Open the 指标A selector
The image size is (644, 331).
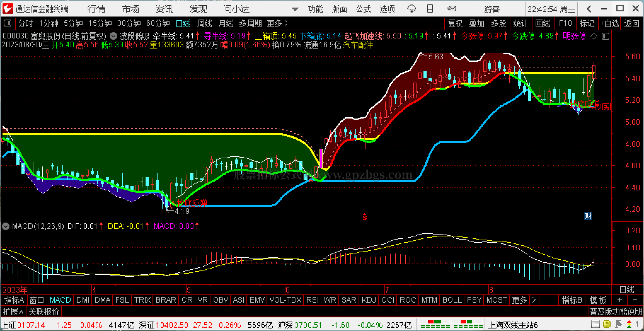click(14, 300)
